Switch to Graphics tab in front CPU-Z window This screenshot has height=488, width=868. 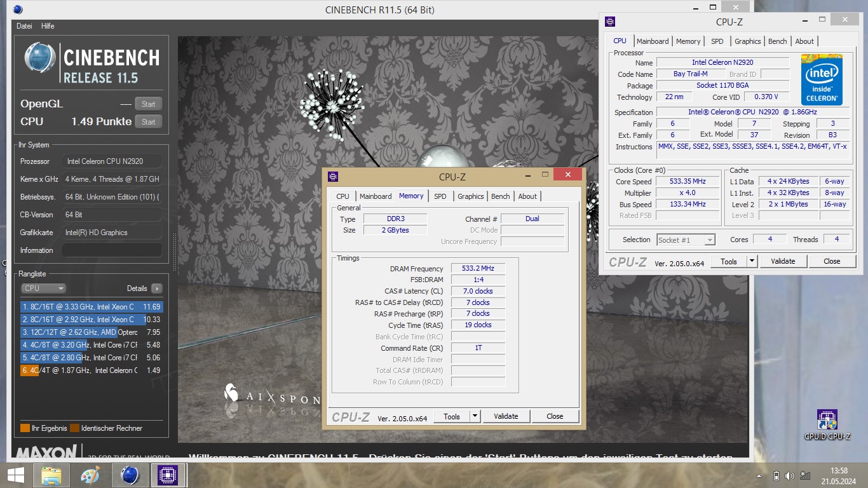coord(471,196)
